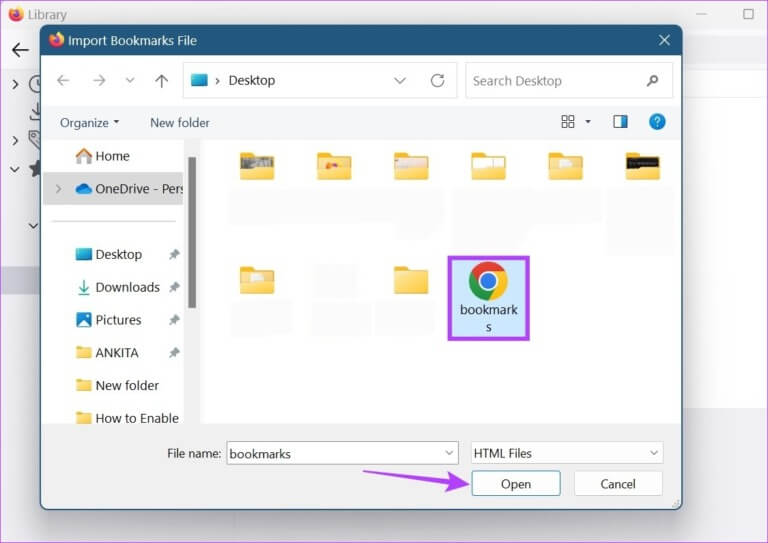The image size is (768, 543).
Task: Open Downloads in quick access
Action: tap(119, 287)
